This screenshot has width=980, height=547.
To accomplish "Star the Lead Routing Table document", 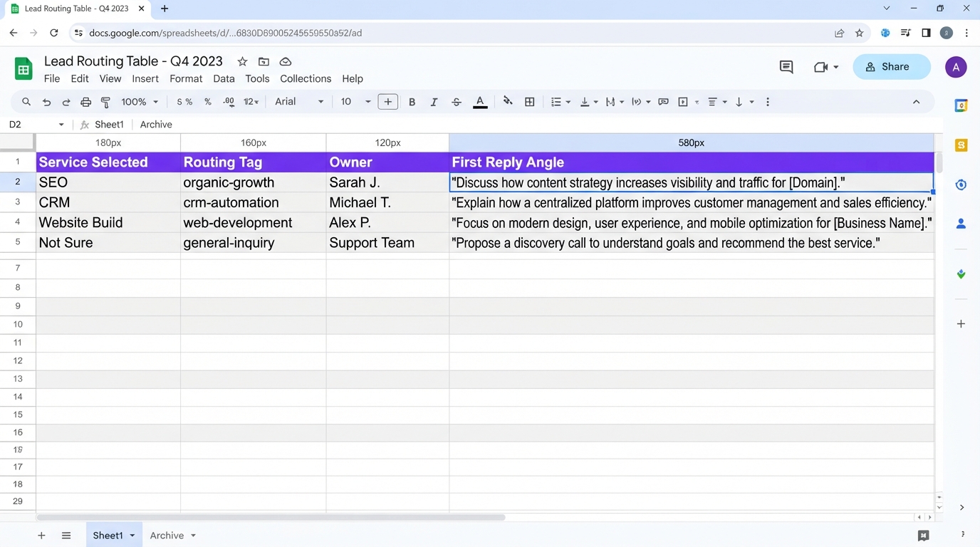I will click(242, 61).
